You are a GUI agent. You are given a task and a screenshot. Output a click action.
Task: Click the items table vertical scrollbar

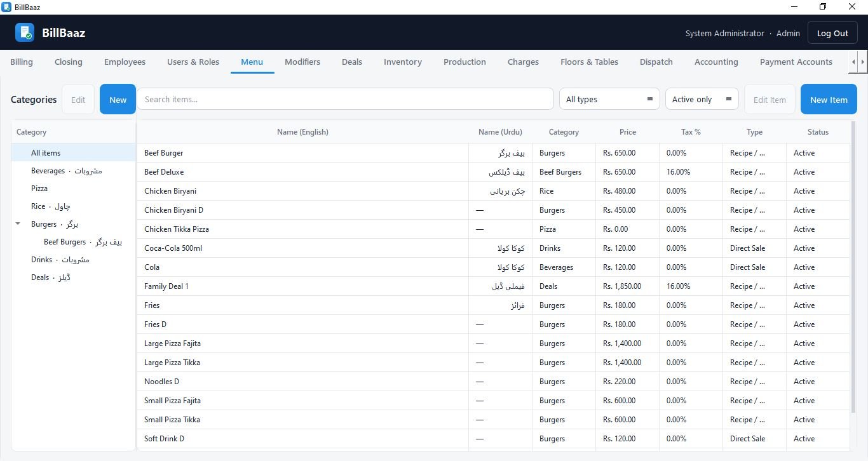point(853,267)
